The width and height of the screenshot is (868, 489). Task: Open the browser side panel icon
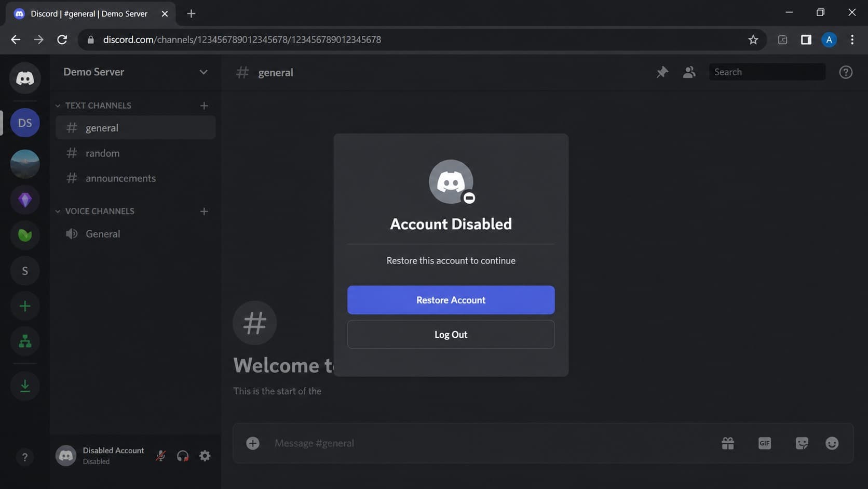(x=806, y=39)
